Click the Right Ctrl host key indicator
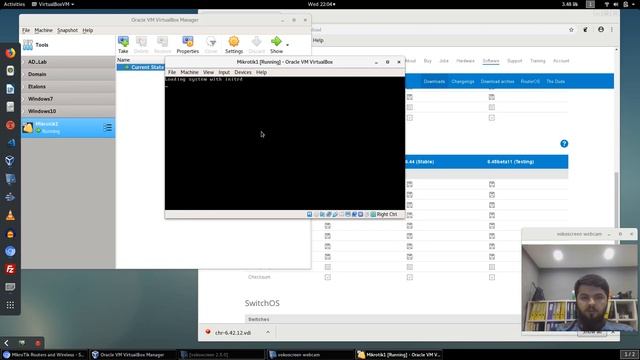Viewport: 640px width, 360px height. pos(387,214)
